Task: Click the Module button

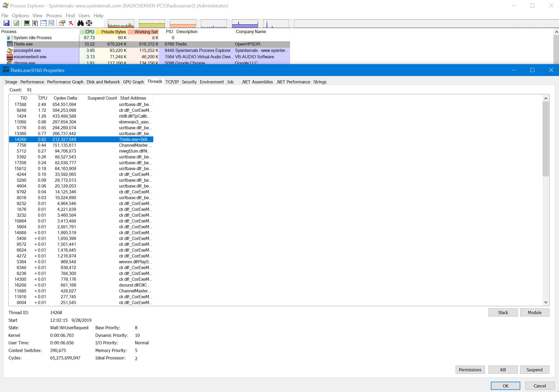Action: point(535,313)
